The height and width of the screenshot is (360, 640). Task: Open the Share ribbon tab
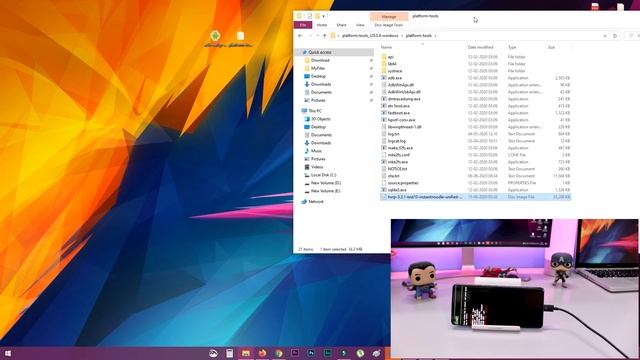[341, 25]
